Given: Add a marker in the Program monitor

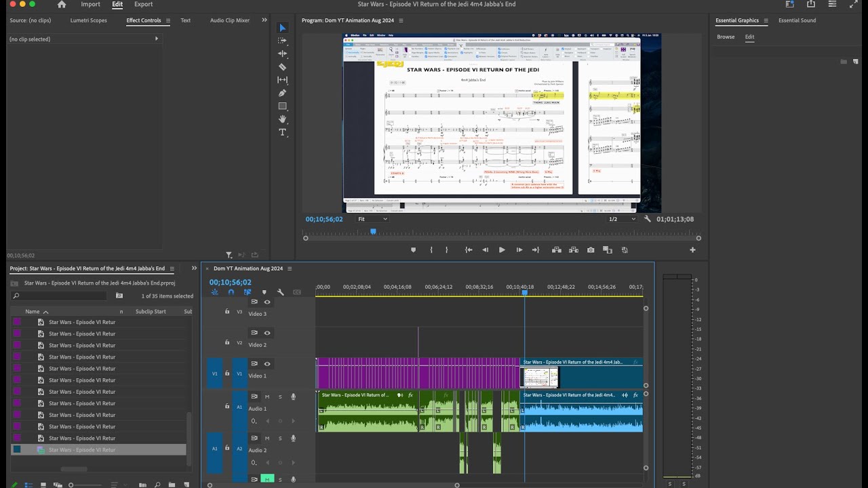Looking at the screenshot, I should pyautogui.click(x=413, y=250).
